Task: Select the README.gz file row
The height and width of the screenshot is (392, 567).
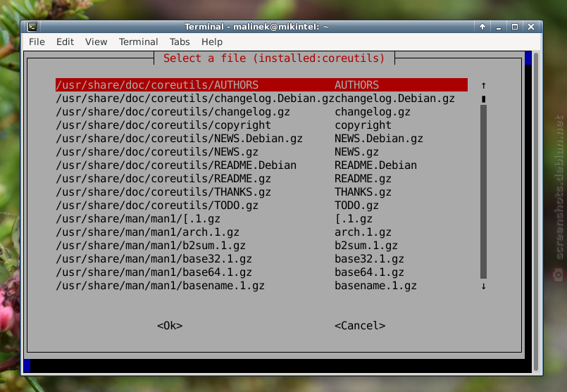Action: click(261, 179)
